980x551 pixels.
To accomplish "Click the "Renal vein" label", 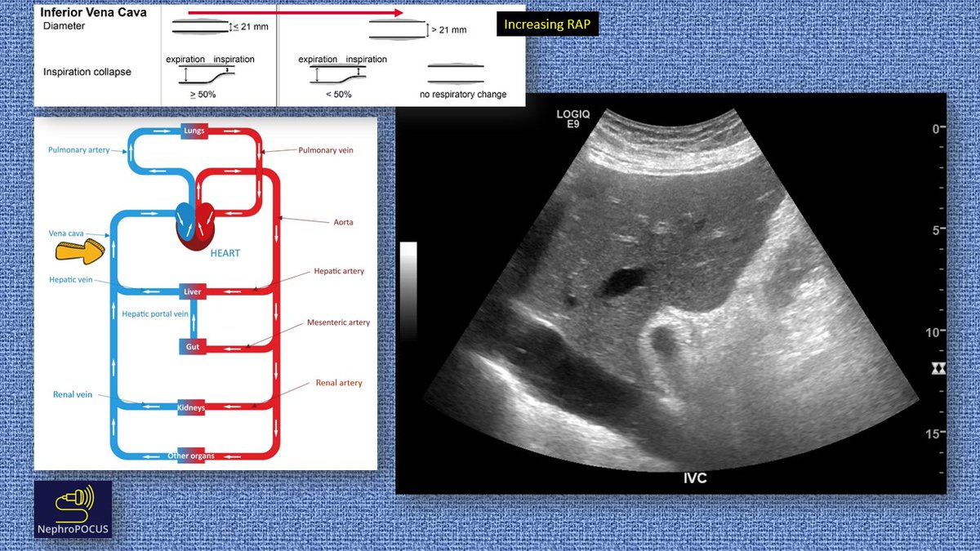I will tap(73, 393).
